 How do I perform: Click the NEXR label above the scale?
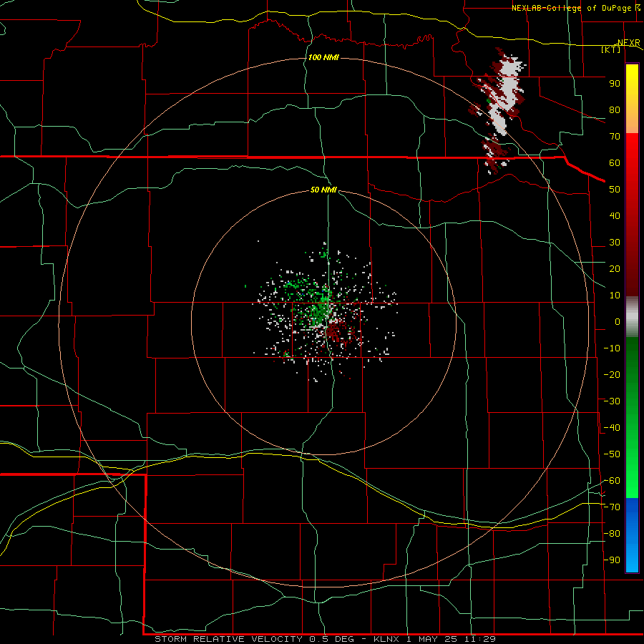tap(628, 43)
